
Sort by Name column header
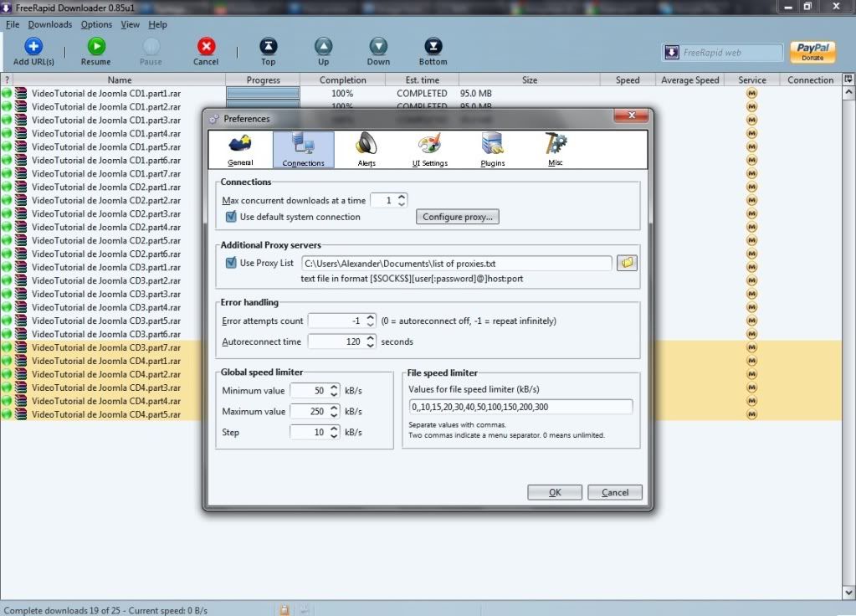[120, 80]
